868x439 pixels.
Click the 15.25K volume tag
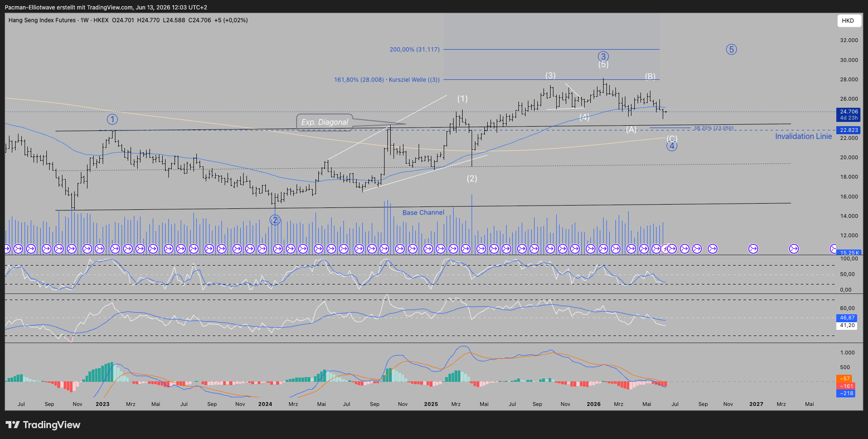point(849,253)
